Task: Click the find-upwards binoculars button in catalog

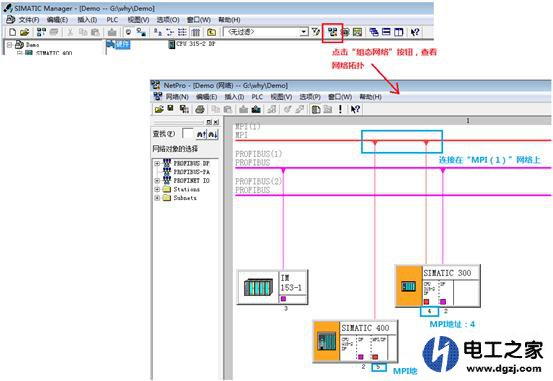Action: pos(201,134)
